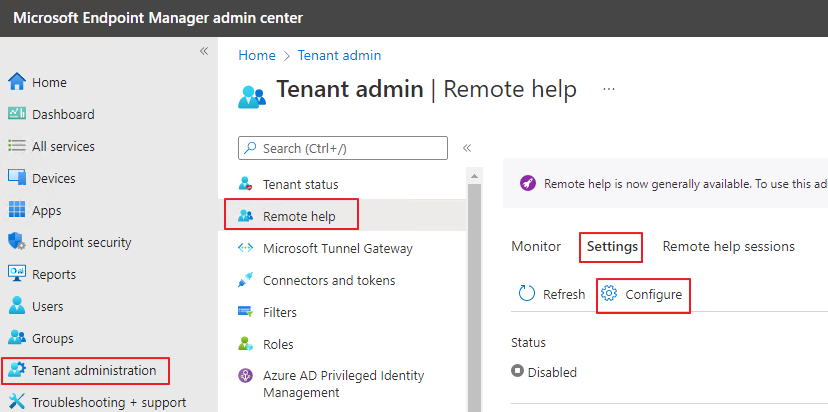Screen dimensions: 828x412
Task: Click the Refresh button label
Action: 564,294
